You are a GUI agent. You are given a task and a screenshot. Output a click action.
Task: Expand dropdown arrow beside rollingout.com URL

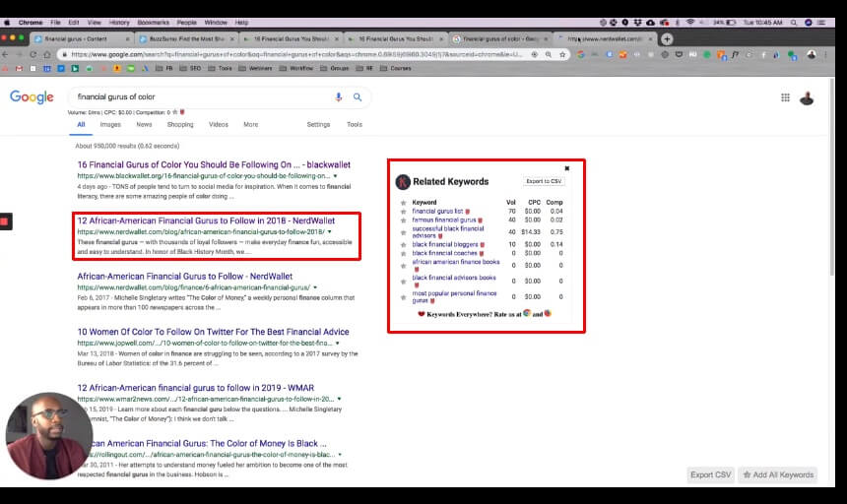(x=339, y=455)
